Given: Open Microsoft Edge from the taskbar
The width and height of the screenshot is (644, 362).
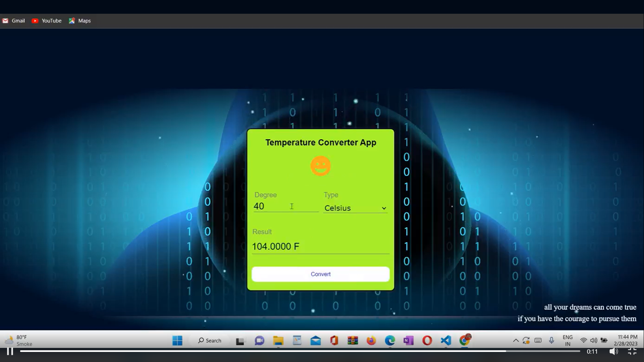Looking at the screenshot, I should 389,340.
